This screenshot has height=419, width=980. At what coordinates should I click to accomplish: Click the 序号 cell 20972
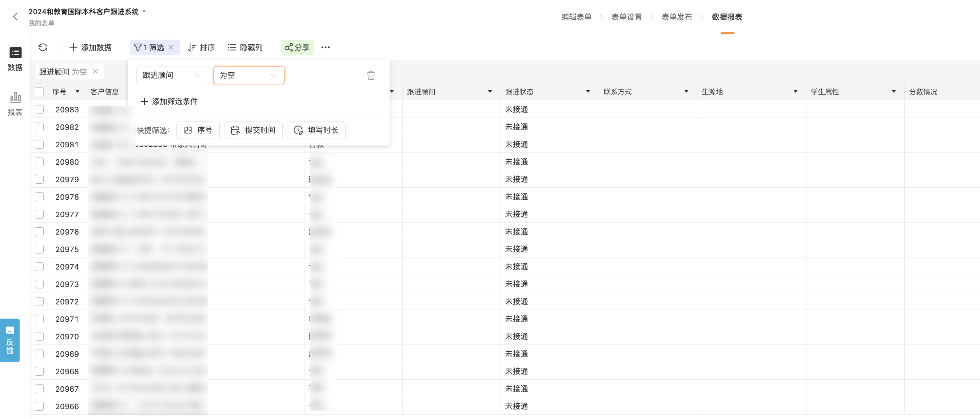tap(67, 302)
